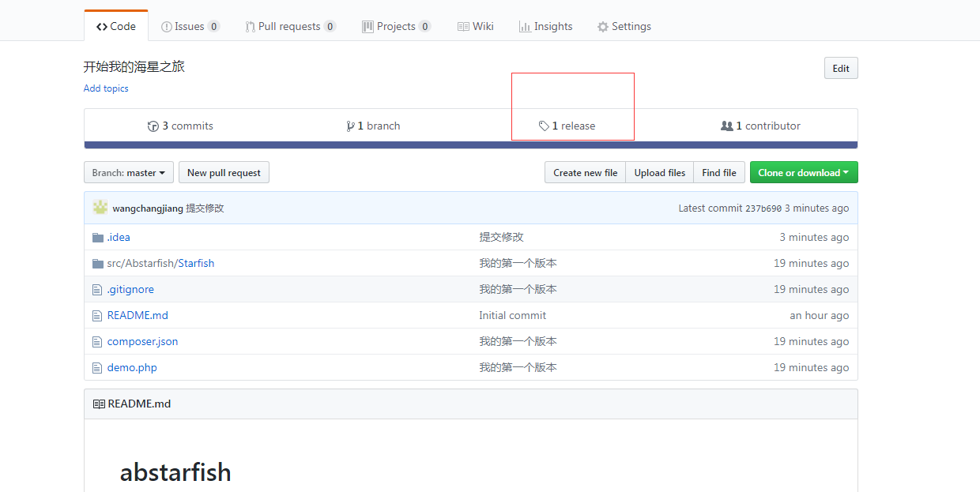
Task: Click the Upload files button
Action: [659, 172]
